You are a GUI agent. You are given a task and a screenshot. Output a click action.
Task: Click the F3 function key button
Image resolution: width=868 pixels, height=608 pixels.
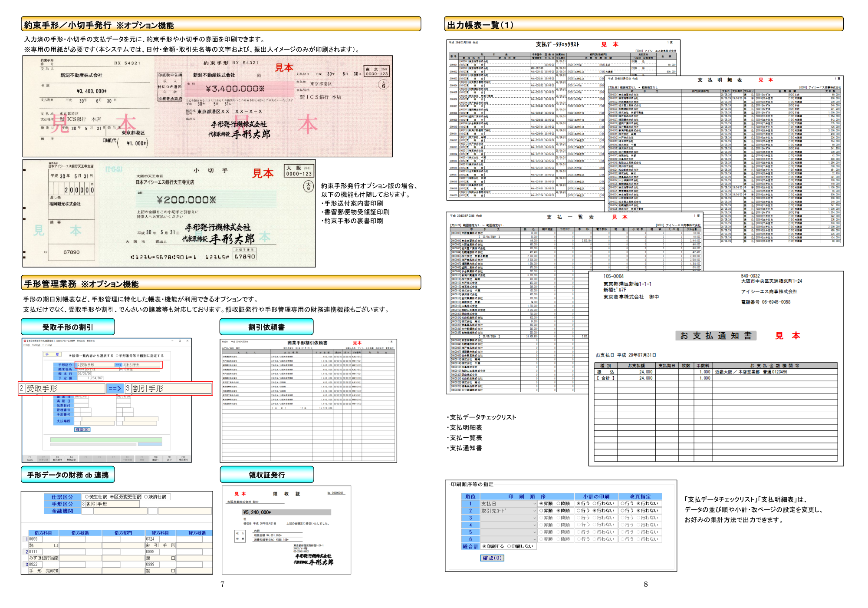tap(57, 459)
